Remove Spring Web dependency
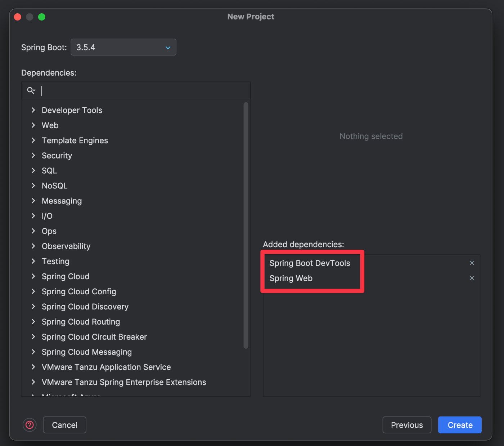Screen dimensions: 504x446 [472, 278]
